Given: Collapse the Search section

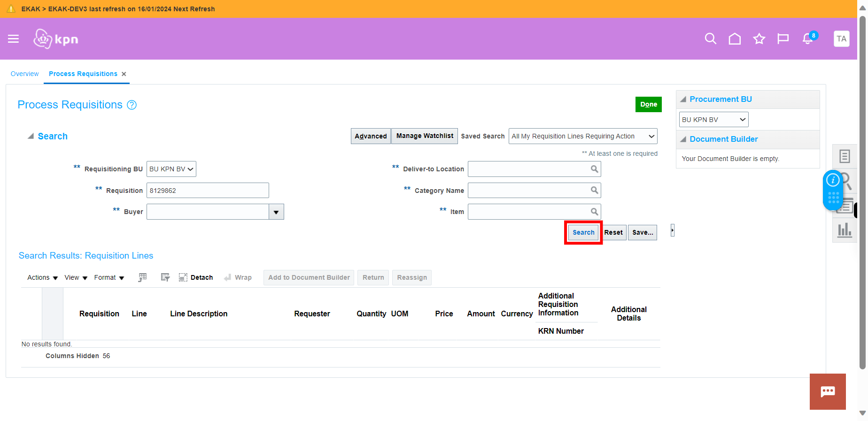Looking at the screenshot, I should pyautogui.click(x=31, y=136).
